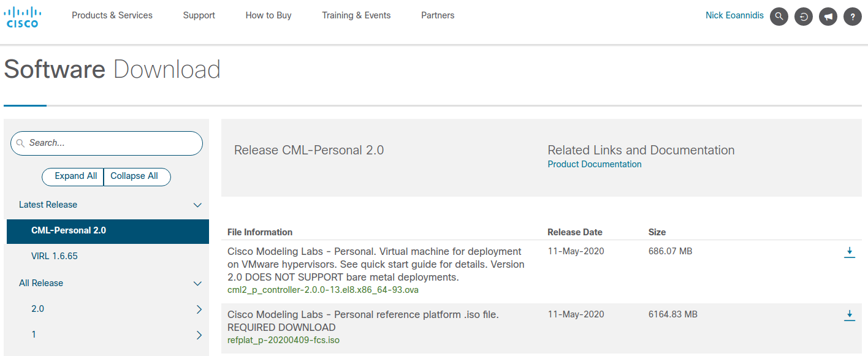
Task: Expand release version 2.0
Action: pyautogui.click(x=199, y=309)
